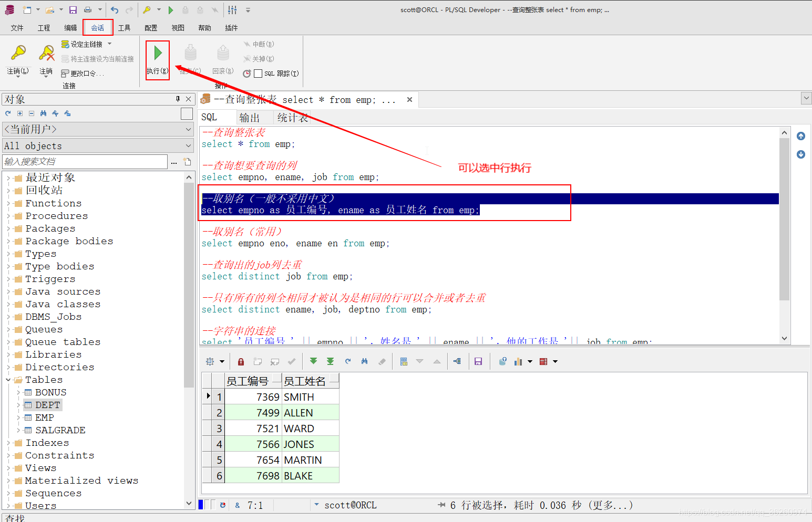The height and width of the screenshot is (522, 812).
Task: Select the Materialized views folder
Action: click(x=81, y=481)
